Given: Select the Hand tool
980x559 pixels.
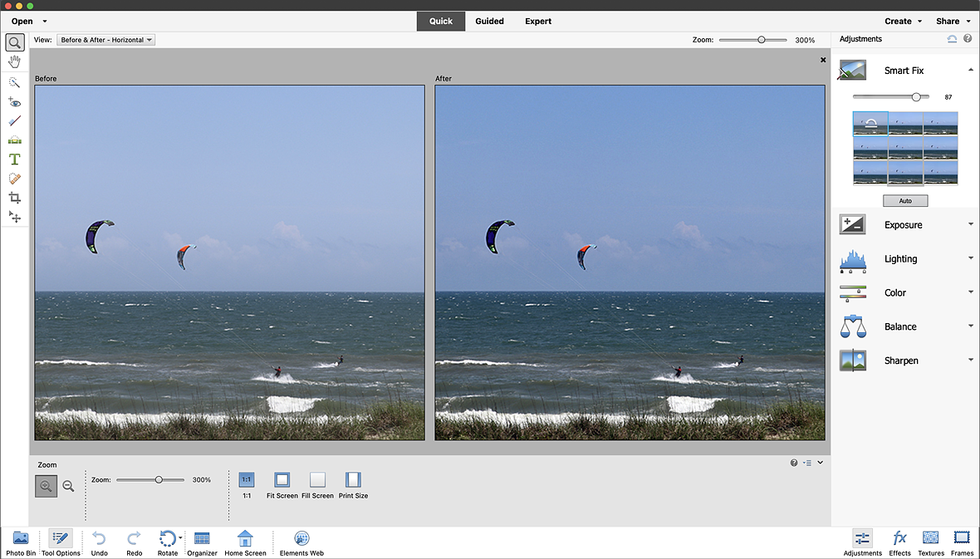Looking at the screenshot, I should coord(14,61).
